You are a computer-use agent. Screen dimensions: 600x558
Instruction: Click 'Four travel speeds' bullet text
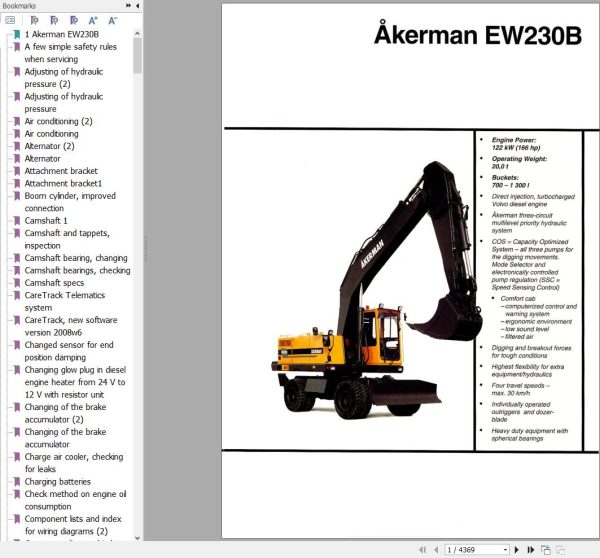[x=520, y=389]
